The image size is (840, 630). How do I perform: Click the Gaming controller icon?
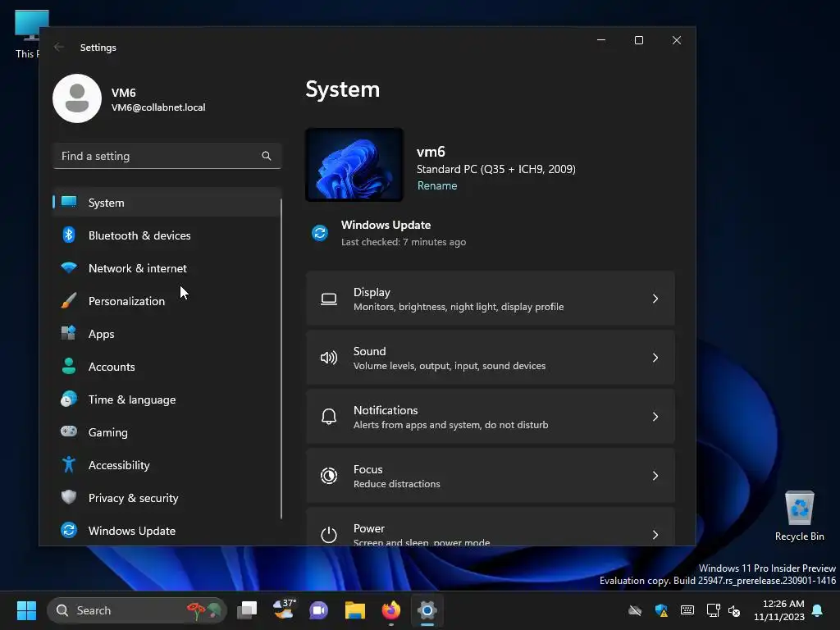[69, 431]
